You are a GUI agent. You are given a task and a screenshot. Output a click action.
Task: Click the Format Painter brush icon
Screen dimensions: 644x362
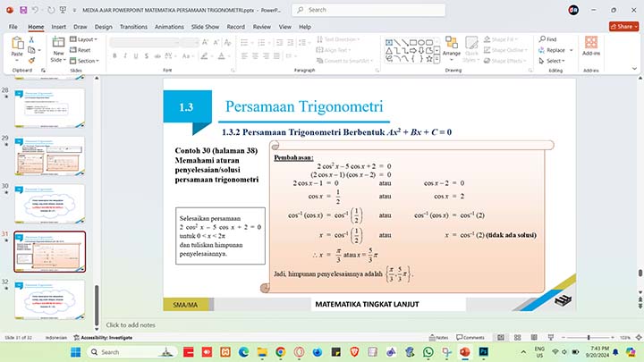point(31,61)
